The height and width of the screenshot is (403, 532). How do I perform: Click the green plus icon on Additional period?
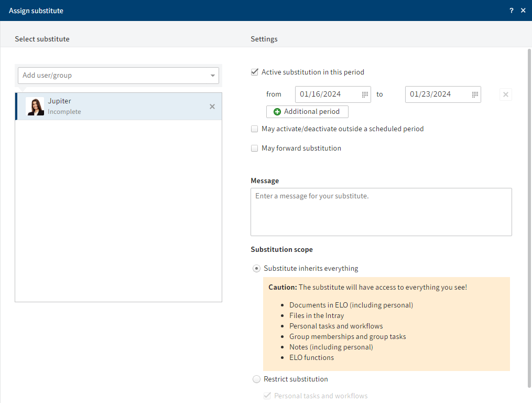point(277,111)
